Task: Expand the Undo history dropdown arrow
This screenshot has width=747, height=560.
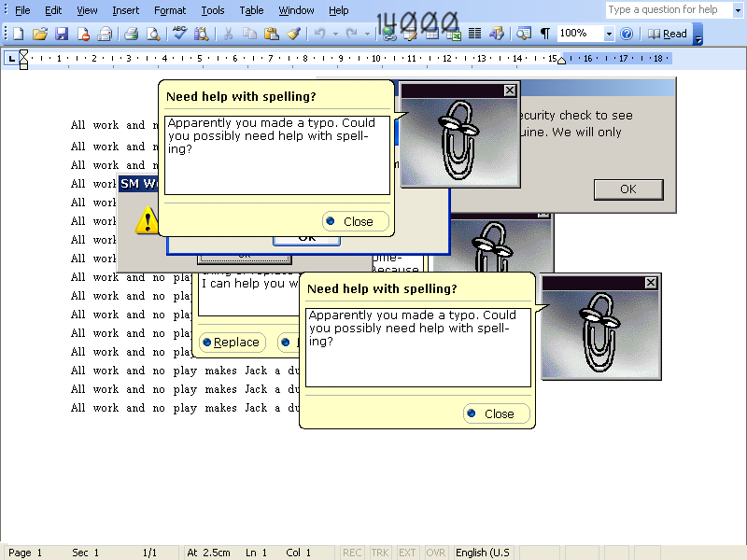Action: (x=335, y=34)
